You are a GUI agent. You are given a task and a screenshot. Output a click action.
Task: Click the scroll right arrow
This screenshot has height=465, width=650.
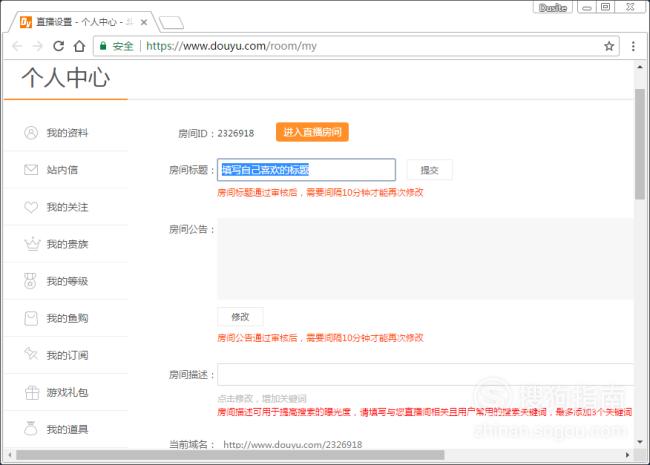pyautogui.click(x=628, y=455)
